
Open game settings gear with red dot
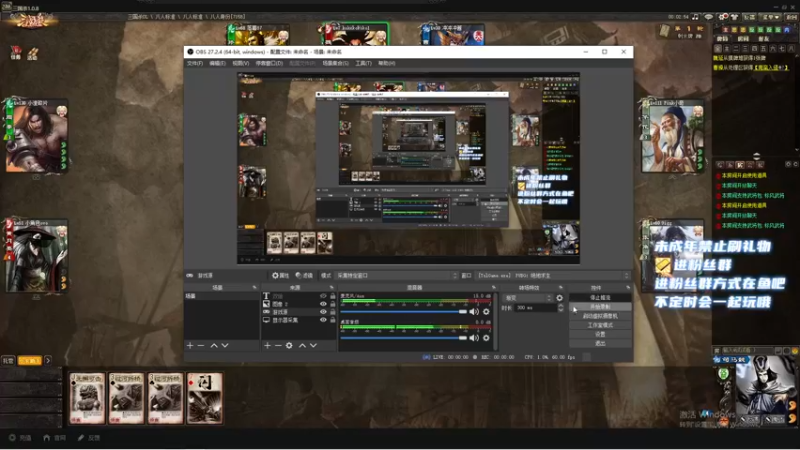point(723,17)
